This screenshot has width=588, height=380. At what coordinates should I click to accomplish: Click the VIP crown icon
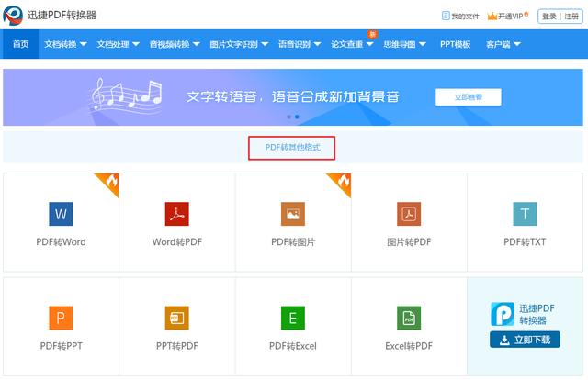pyautogui.click(x=492, y=16)
